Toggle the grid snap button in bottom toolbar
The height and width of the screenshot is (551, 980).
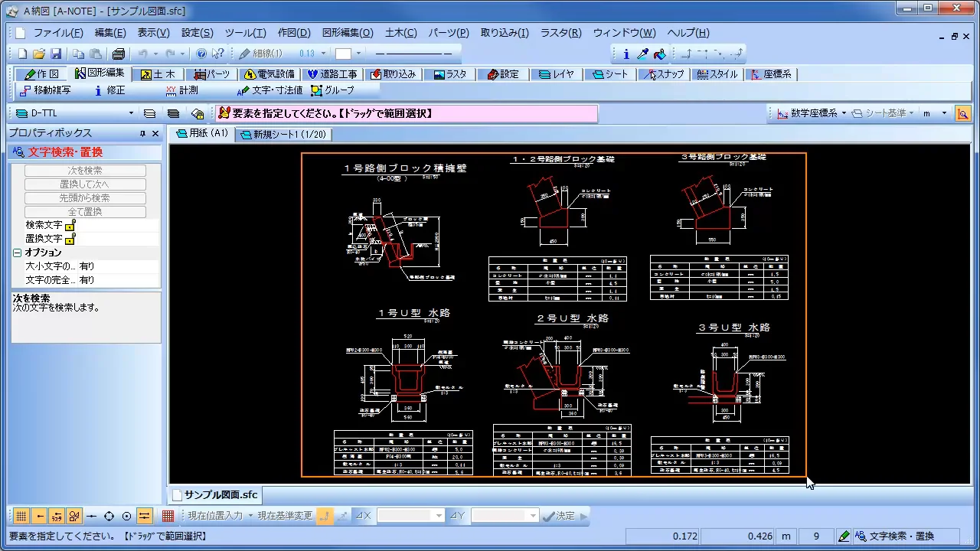pyautogui.click(x=21, y=516)
